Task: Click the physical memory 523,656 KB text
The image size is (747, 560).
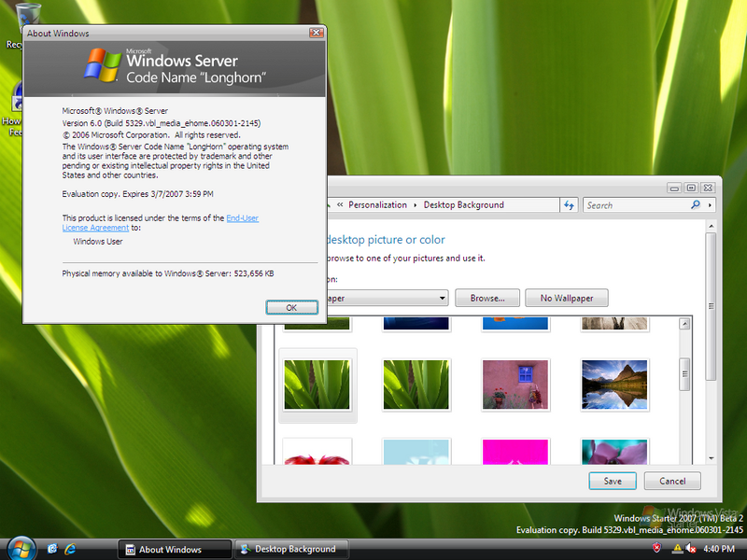Action: [168, 273]
